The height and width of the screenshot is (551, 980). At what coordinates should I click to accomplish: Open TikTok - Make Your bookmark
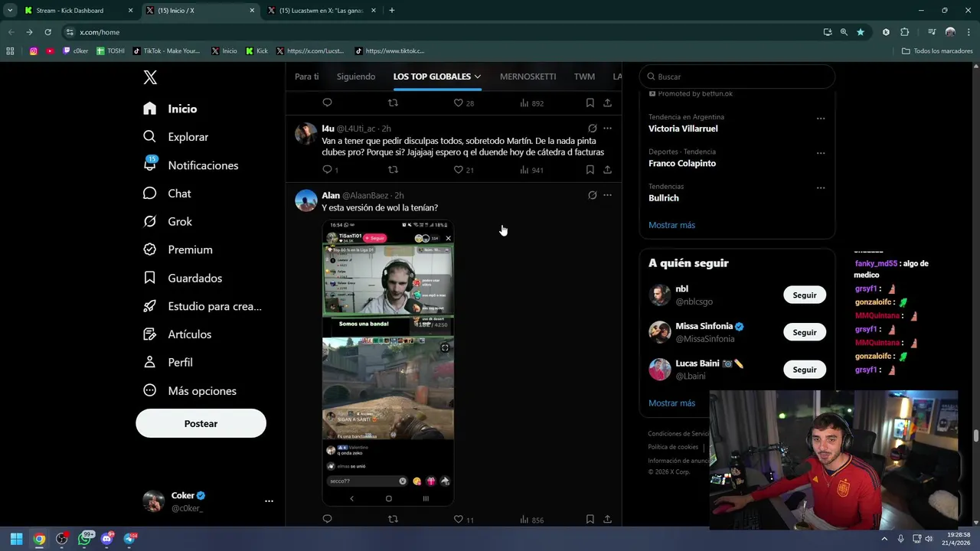tap(166, 51)
